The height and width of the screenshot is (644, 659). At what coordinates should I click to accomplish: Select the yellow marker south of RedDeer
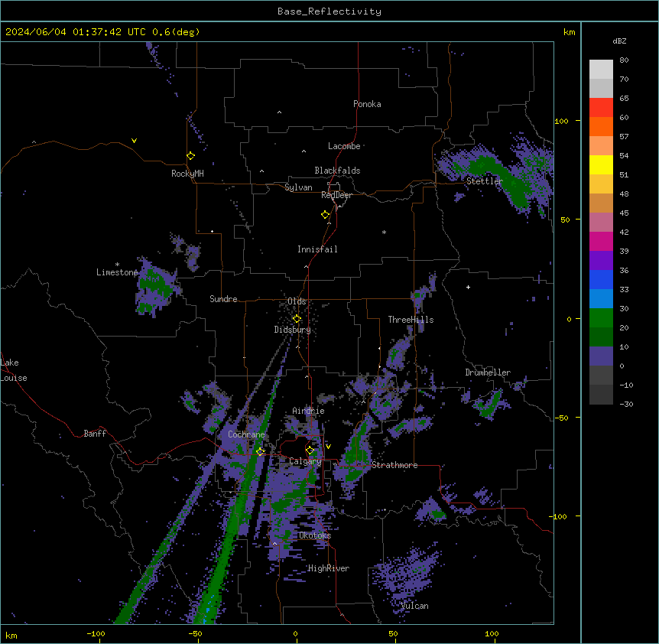[325, 215]
